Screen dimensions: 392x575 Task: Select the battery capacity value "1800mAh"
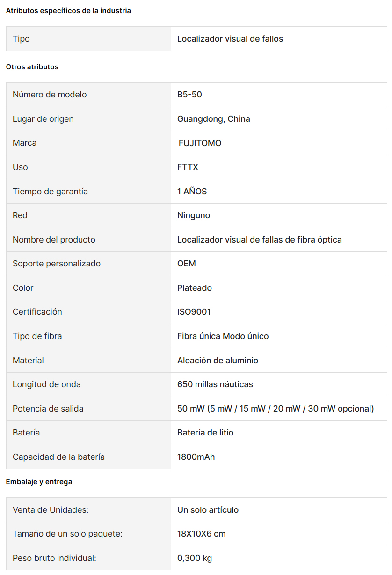(x=196, y=457)
